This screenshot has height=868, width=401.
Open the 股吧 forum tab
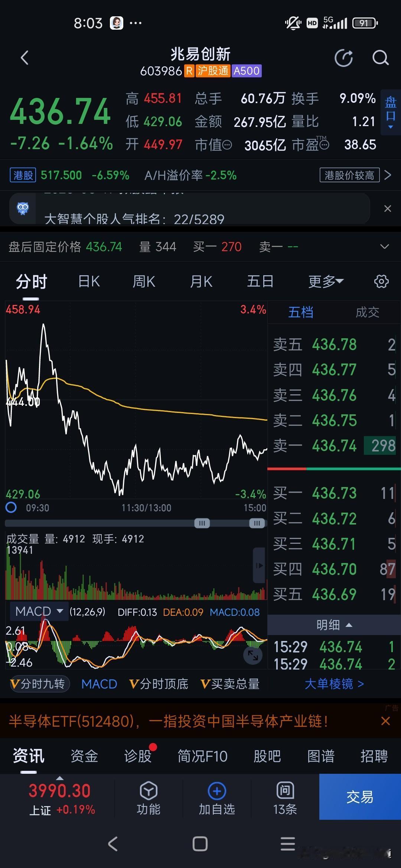[267, 756]
